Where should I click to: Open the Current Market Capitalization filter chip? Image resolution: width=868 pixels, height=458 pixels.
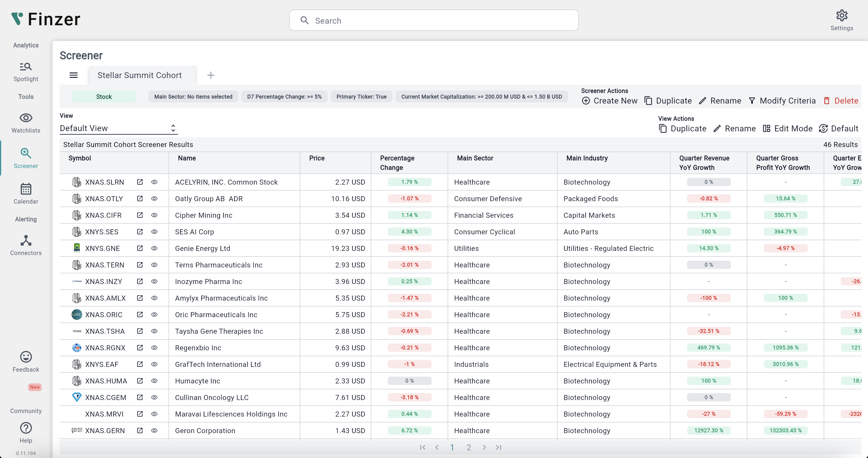coord(481,97)
